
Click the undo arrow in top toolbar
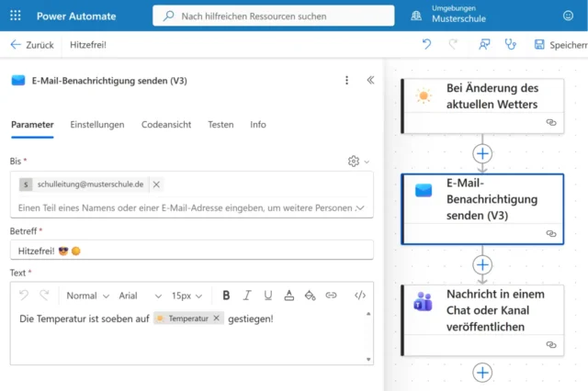pyautogui.click(x=426, y=45)
